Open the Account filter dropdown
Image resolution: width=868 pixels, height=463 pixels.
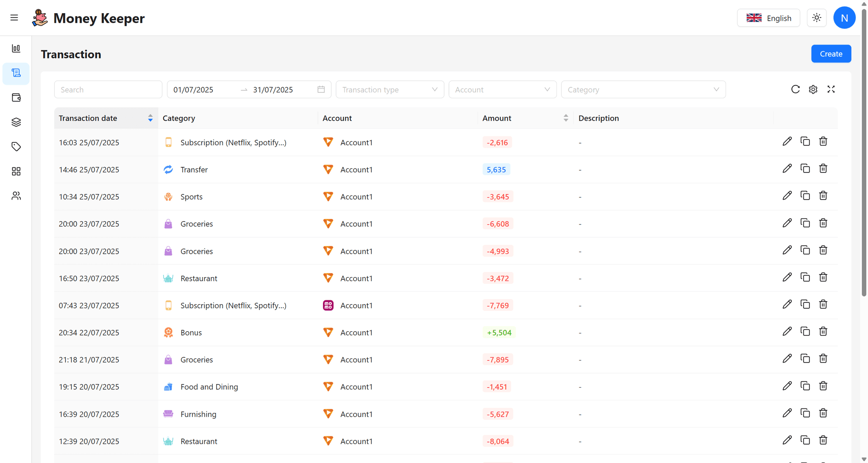tap(502, 89)
